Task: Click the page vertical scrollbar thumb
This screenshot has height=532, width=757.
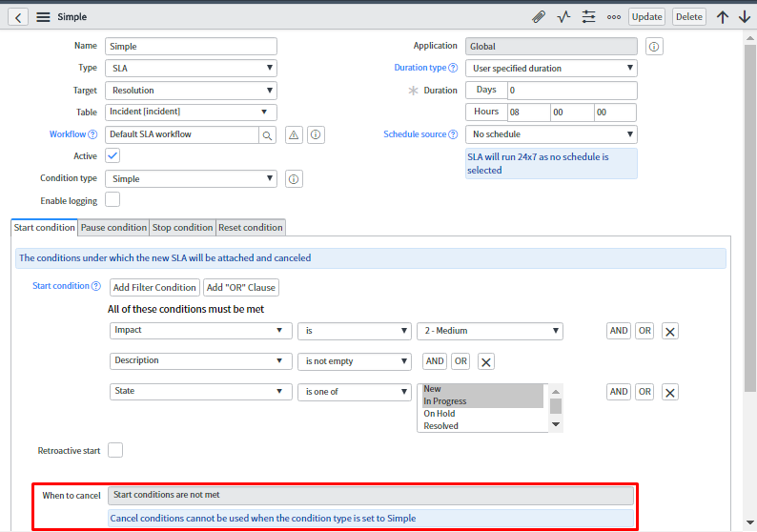Action: [x=749, y=217]
